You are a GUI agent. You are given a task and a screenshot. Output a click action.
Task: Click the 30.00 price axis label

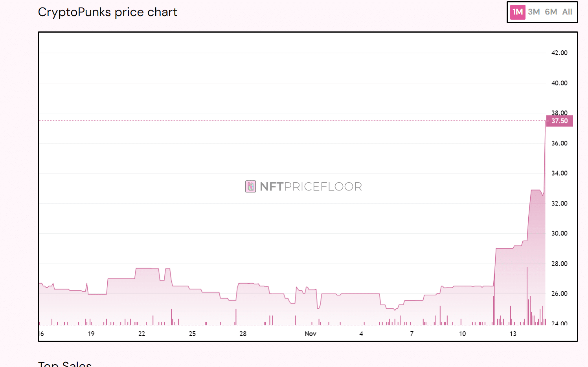click(x=559, y=233)
